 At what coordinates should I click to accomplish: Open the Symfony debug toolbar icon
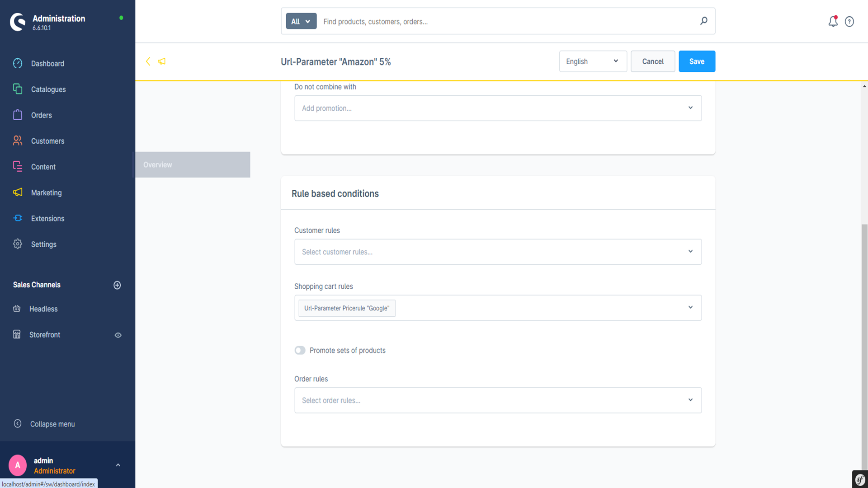coord(860,479)
